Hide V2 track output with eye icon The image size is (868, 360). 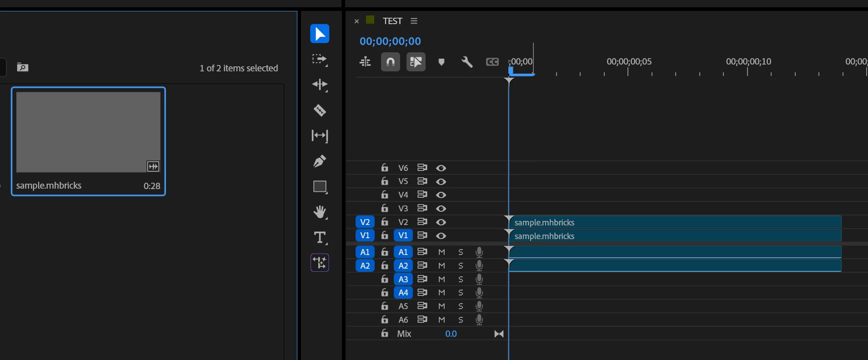click(x=441, y=222)
